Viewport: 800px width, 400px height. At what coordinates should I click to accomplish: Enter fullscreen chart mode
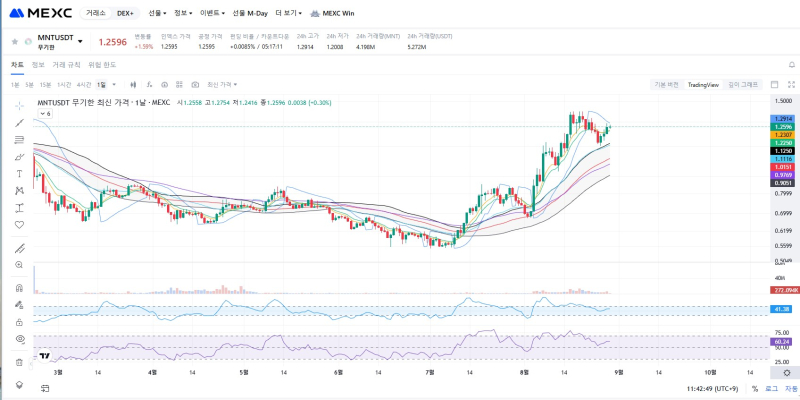[x=791, y=85]
